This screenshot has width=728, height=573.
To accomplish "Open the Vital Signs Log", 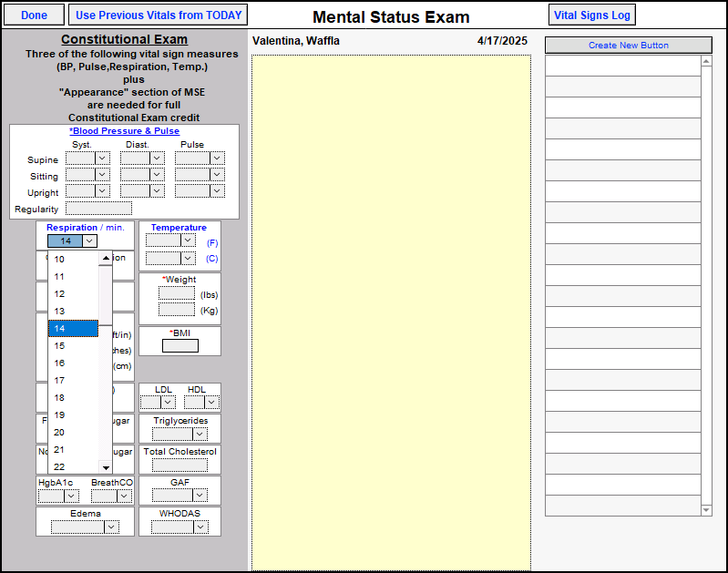I will [592, 15].
